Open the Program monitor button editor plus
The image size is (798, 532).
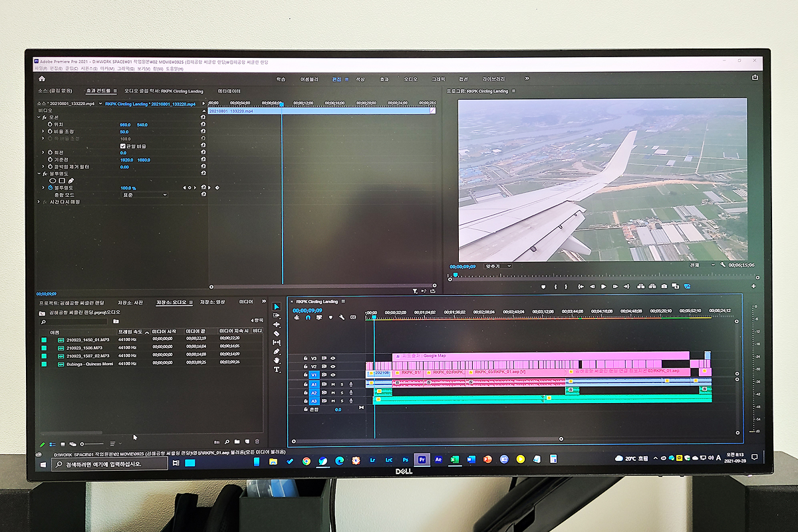(753, 286)
